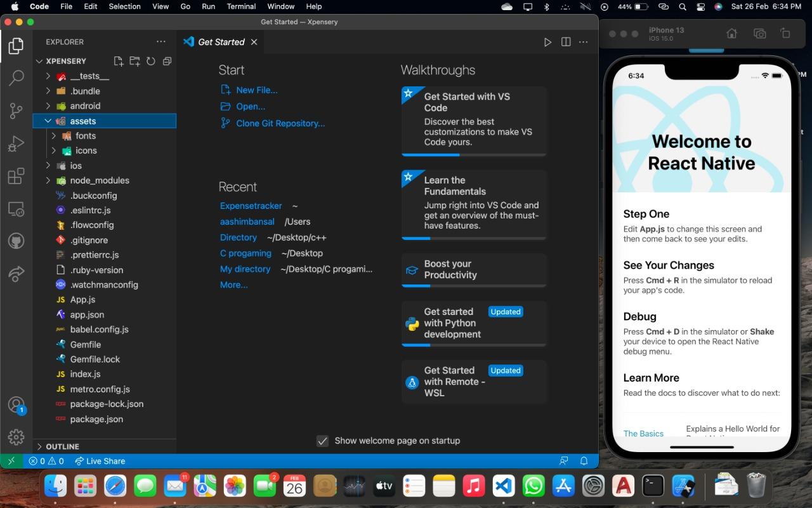Open recent folder aashimbansal

click(247, 222)
